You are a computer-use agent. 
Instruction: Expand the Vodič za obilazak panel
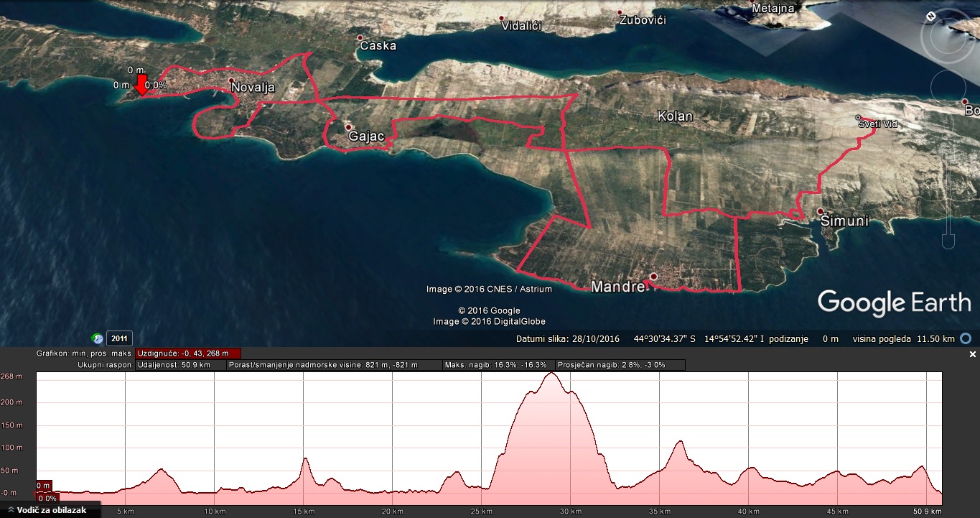[47, 510]
